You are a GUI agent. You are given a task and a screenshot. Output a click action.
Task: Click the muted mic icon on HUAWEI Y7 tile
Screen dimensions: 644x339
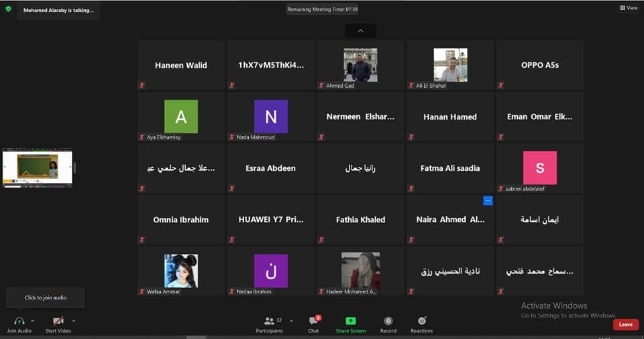coord(231,240)
